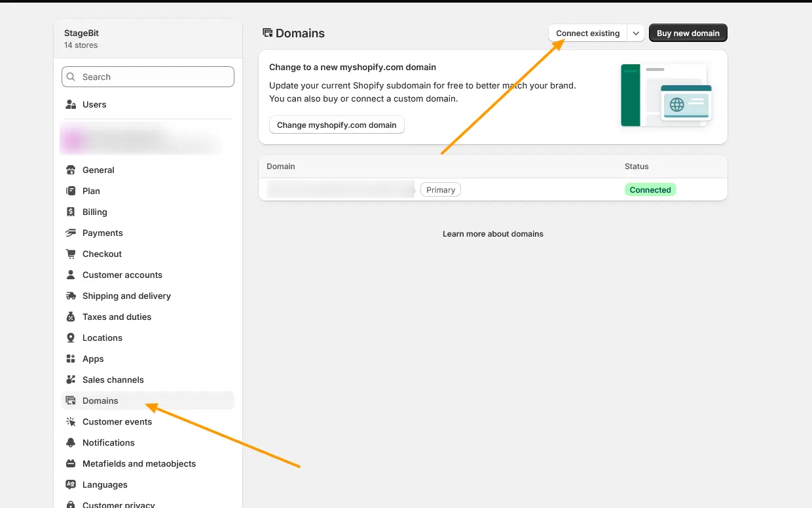Open Customer events settings
The image size is (812, 508).
click(148, 421)
